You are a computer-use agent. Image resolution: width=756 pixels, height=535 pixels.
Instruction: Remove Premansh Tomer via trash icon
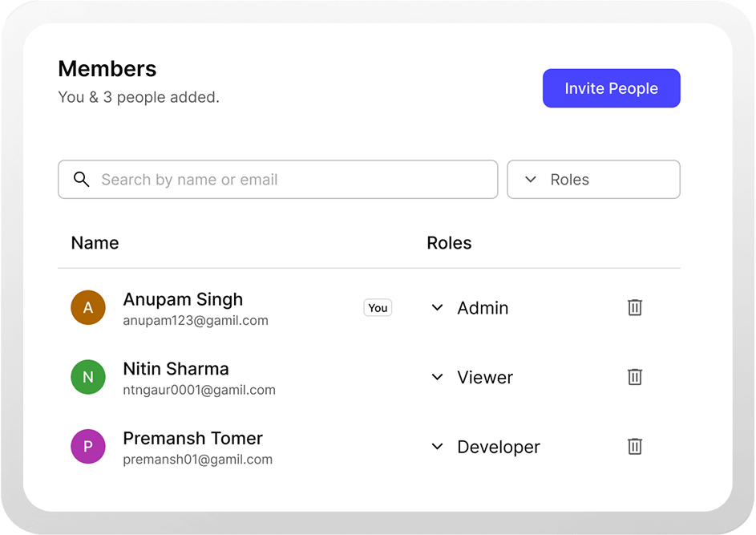pyautogui.click(x=635, y=447)
